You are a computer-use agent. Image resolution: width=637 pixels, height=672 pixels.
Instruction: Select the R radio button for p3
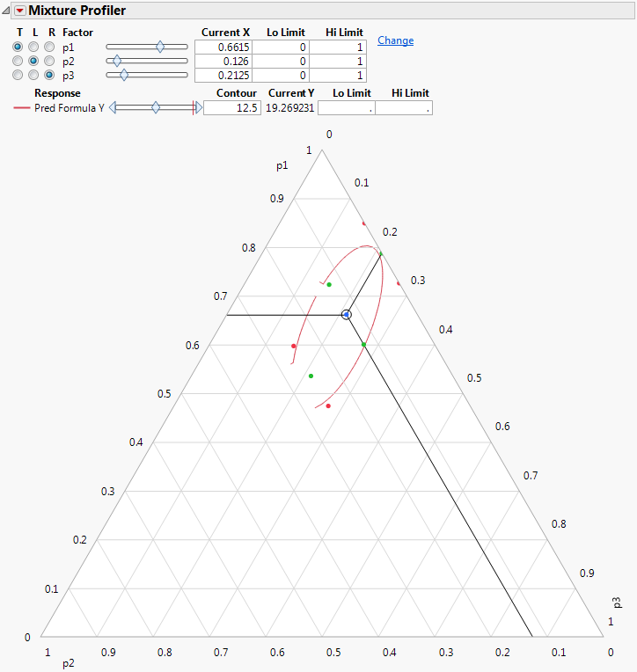point(50,75)
